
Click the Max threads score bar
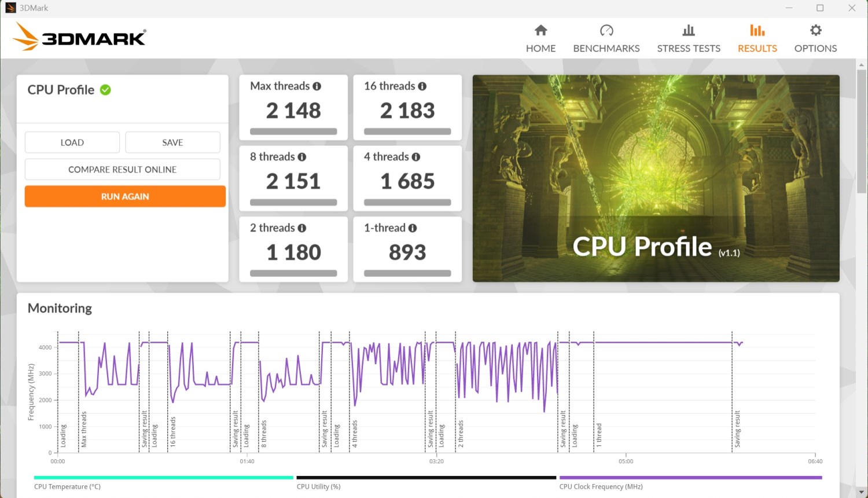pyautogui.click(x=293, y=131)
